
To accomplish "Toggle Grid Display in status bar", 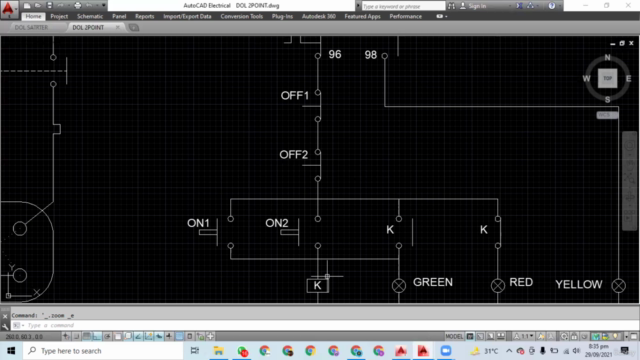I will [x=87, y=336].
